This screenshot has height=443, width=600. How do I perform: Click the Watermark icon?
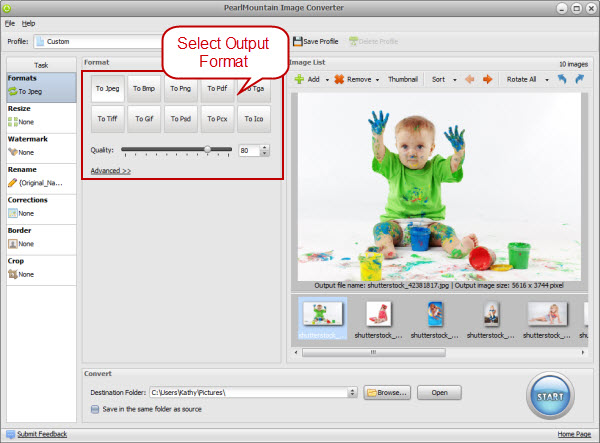point(13,152)
